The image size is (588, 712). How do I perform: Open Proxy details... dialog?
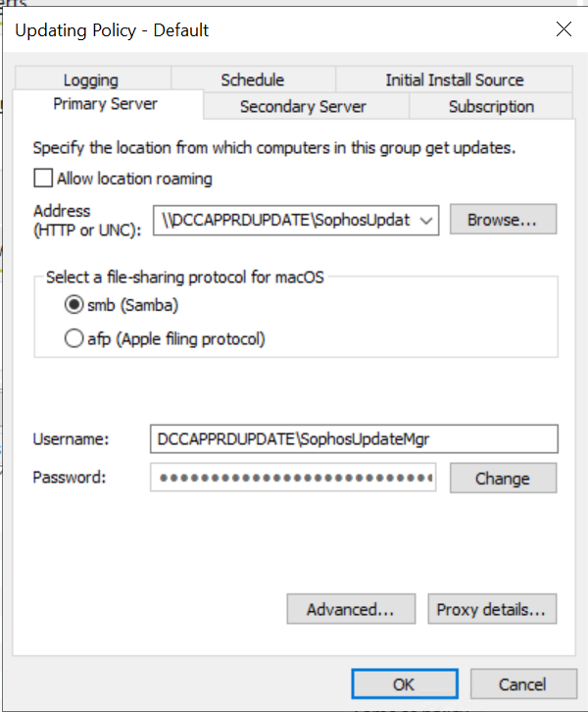[492, 609]
